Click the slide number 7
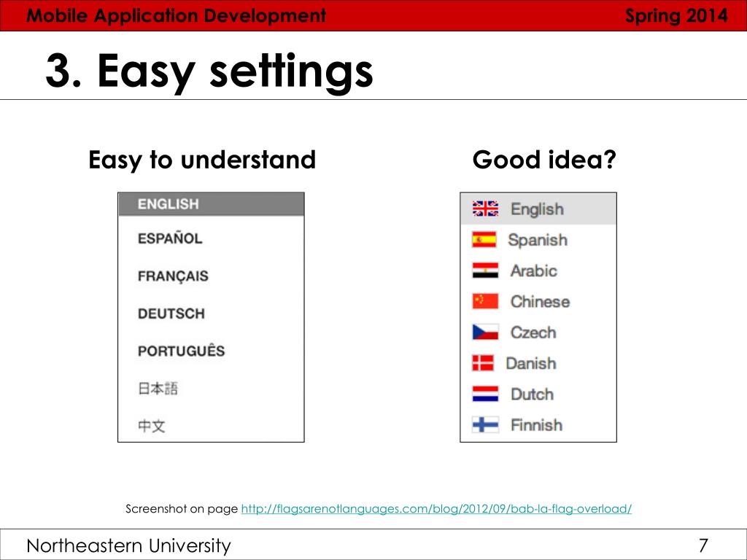Image resolution: width=747 pixels, height=560 pixels. point(703,545)
